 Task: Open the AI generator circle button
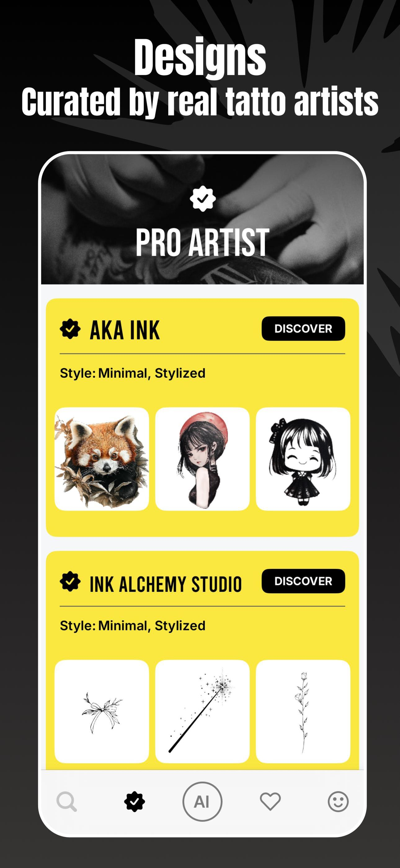pos(202,802)
